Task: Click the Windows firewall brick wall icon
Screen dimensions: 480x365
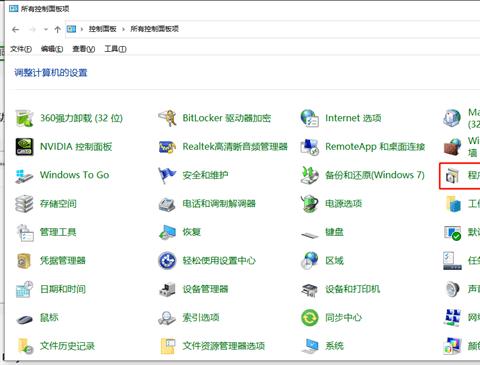Action: pos(452,147)
